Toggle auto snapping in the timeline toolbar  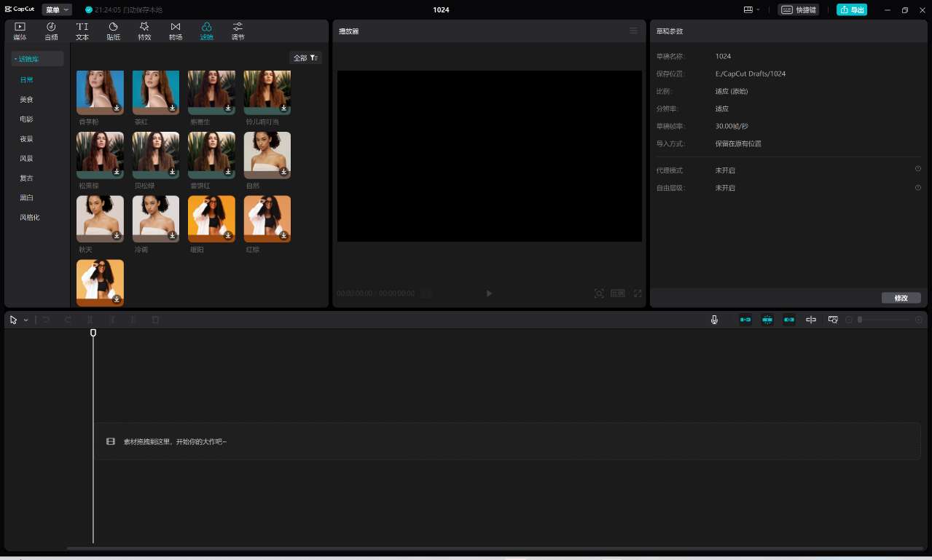click(x=767, y=320)
